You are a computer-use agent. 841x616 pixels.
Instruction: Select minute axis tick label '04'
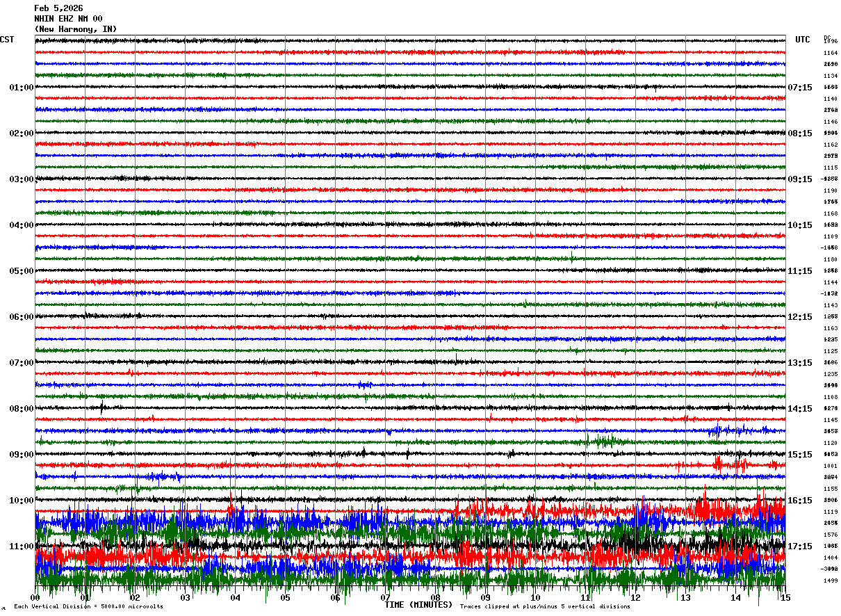tap(236, 598)
